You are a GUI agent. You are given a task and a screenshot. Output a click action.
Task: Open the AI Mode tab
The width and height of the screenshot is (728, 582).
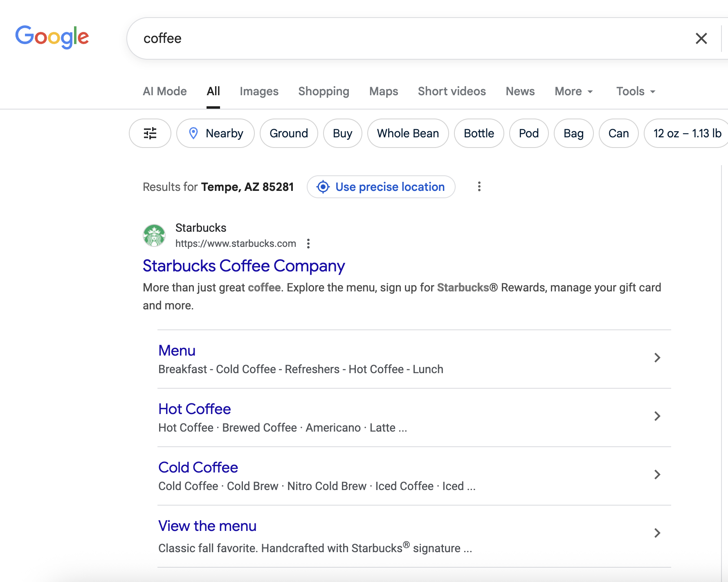(x=165, y=91)
